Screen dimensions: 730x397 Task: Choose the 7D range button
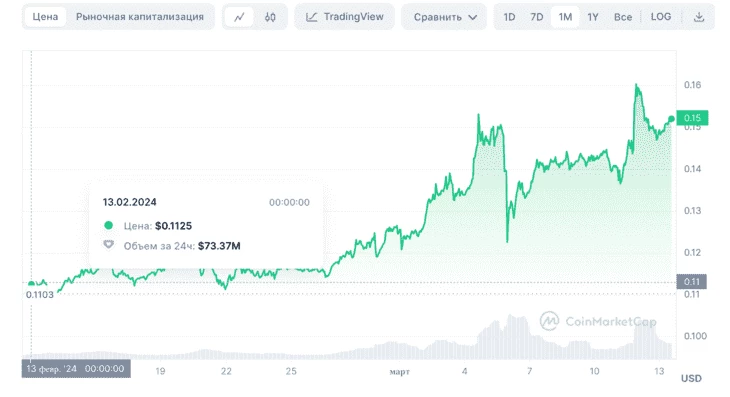tap(537, 17)
